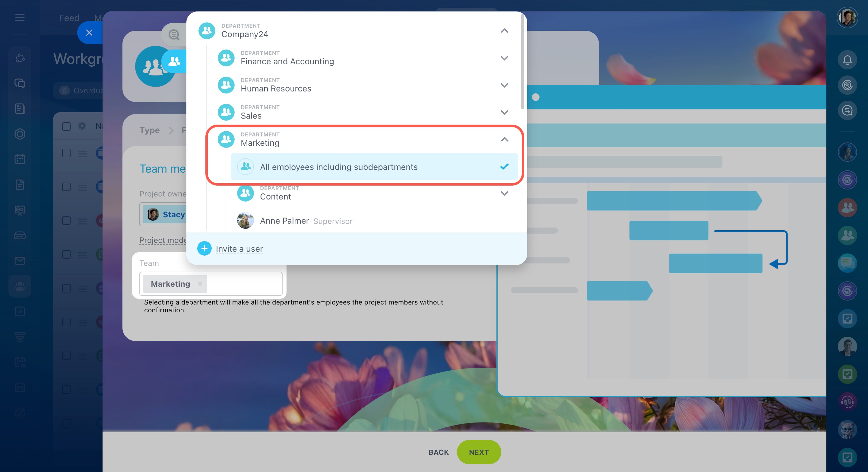Click the BACK button
Viewport: 868px width, 472px height.
point(439,452)
